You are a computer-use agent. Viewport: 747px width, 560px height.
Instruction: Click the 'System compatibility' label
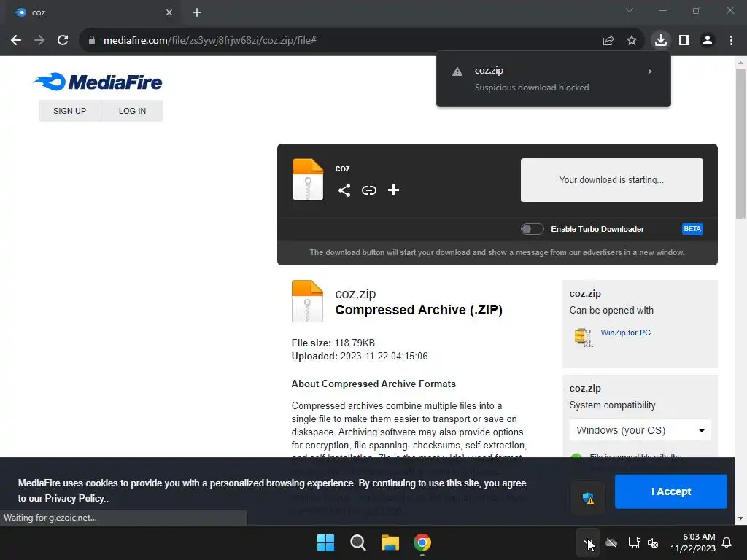[x=612, y=405]
